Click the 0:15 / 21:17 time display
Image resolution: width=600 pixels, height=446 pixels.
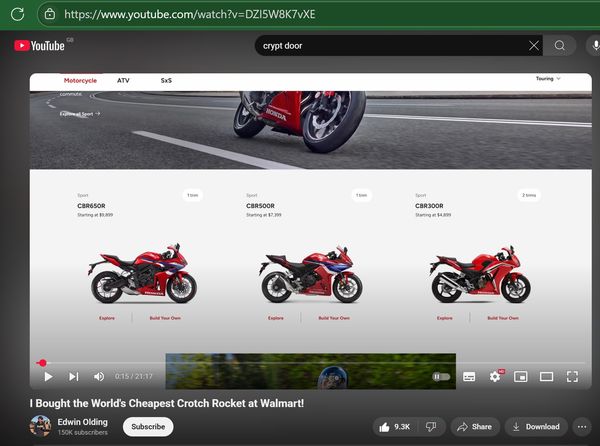click(134, 377)
